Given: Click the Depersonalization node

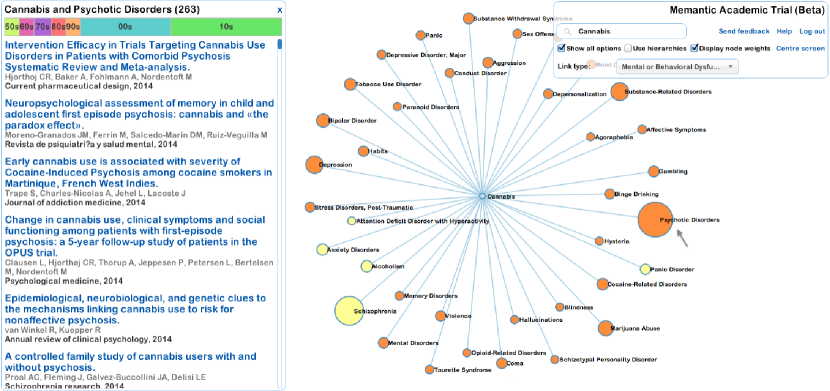Looking at the screenshot, I should pyautogui.click(x=548, y=94).
